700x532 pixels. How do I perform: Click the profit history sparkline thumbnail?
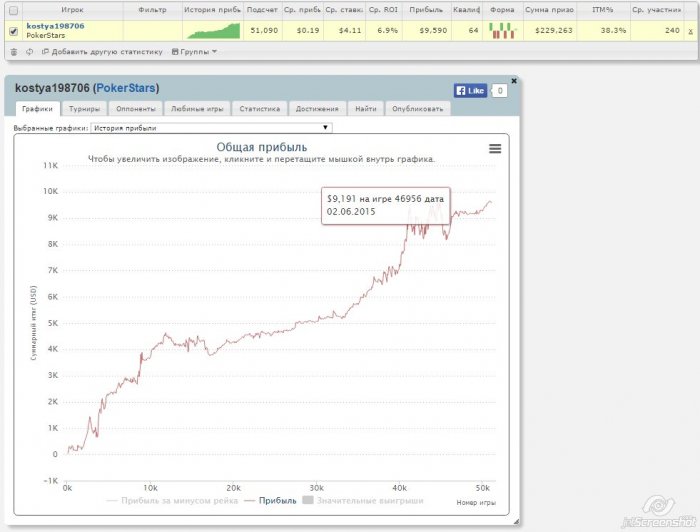click(x=213, y=31)
